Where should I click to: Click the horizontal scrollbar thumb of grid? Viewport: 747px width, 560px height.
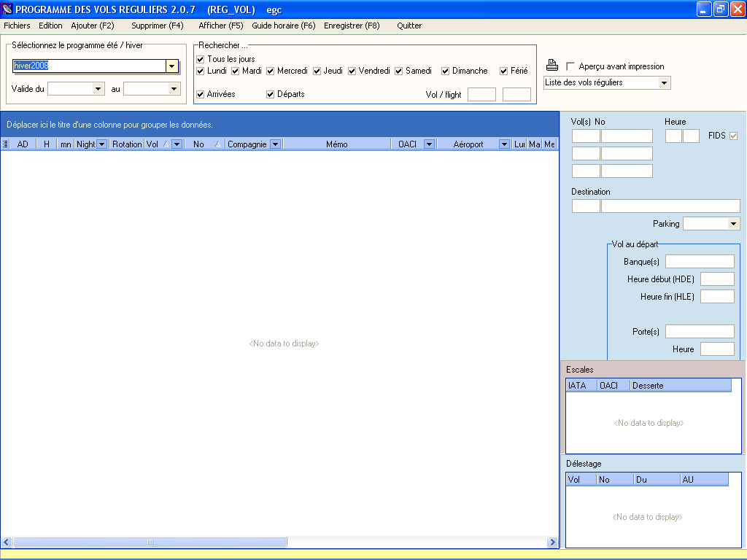(x=150, y=542)
